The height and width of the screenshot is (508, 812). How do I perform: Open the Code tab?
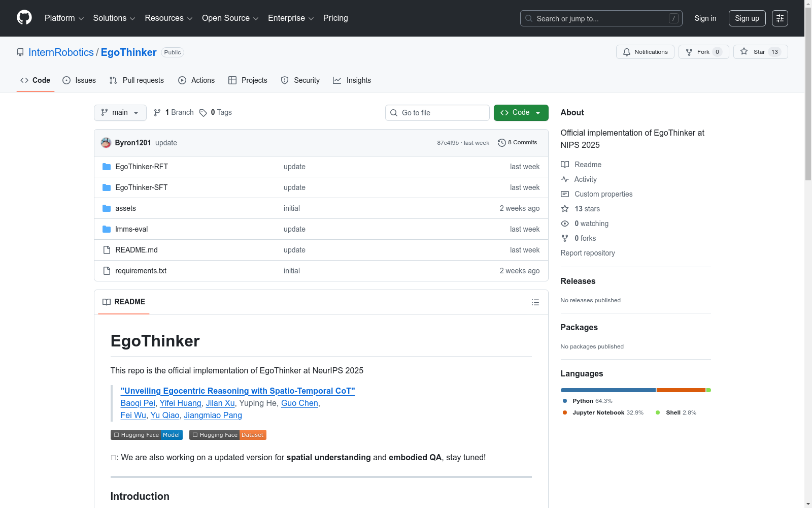tap(36, 80)
